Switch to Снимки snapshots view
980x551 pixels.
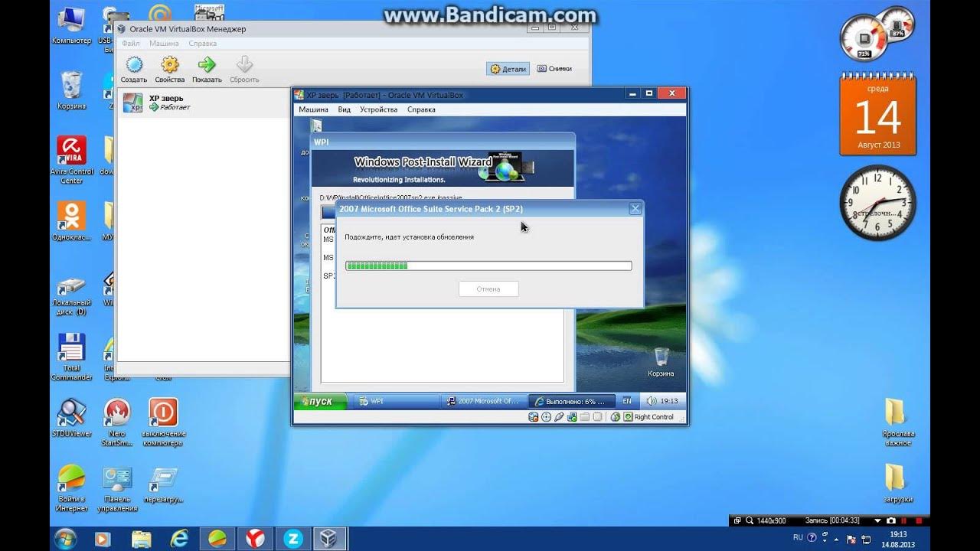(x=554, y=68)
